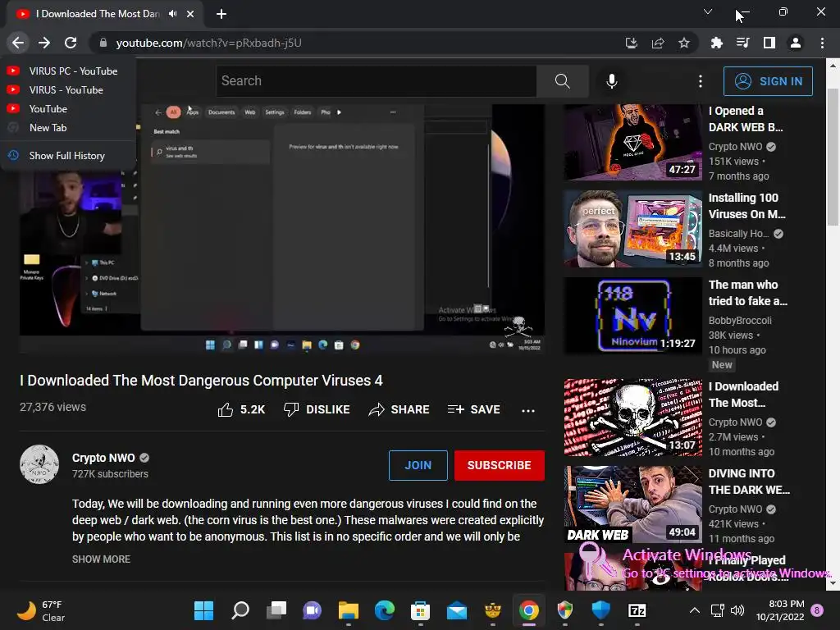Open the 7-Zip taskbar icon

click(x=637, y=610)
